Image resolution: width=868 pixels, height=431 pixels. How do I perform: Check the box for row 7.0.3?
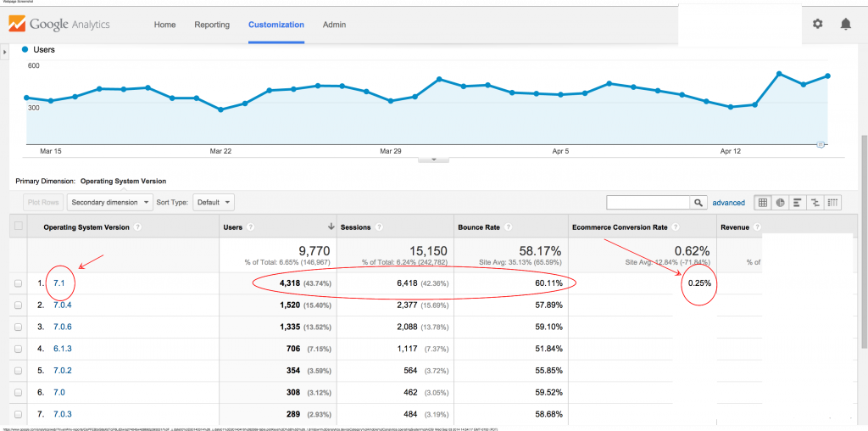[19, 414]
